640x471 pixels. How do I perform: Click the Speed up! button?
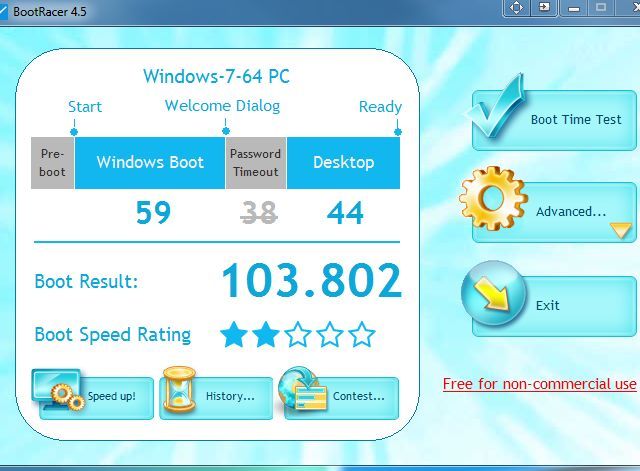point(96,398)
